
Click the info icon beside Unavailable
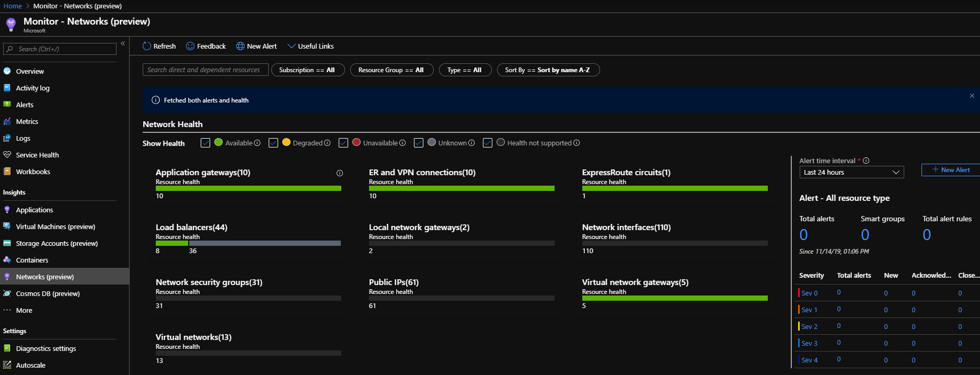pyautogui.click(x=402, y=143)
